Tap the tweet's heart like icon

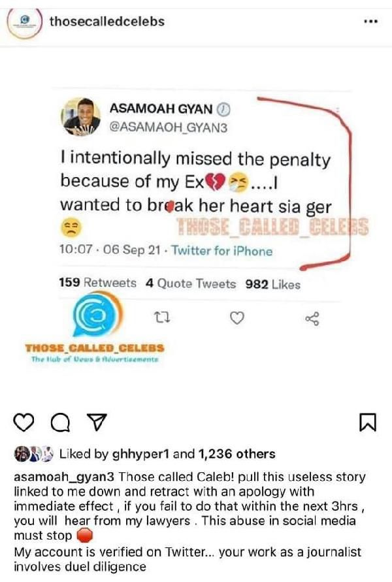237,318
